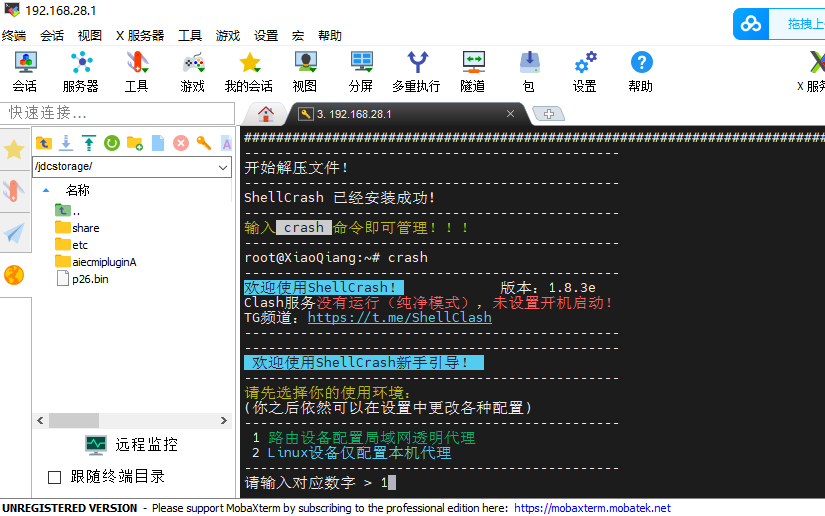This screenshot has width=825, height=516.
Task: Click the 分屏 split-screen toolbar icon
Action: coord(361,71)
